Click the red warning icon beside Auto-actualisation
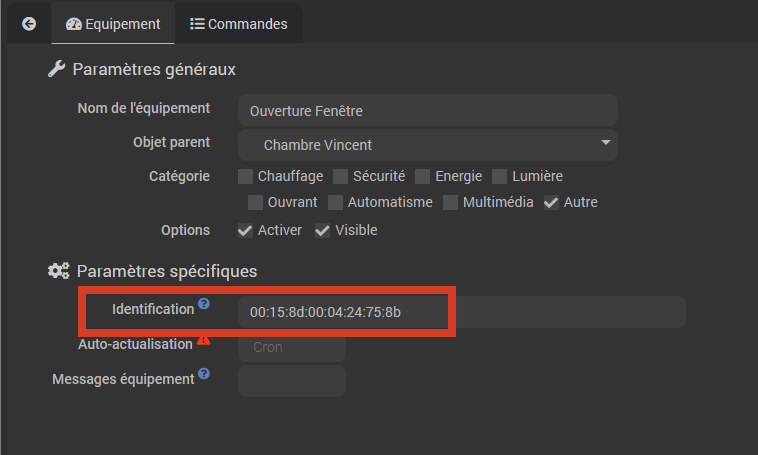 pos(204,339)
